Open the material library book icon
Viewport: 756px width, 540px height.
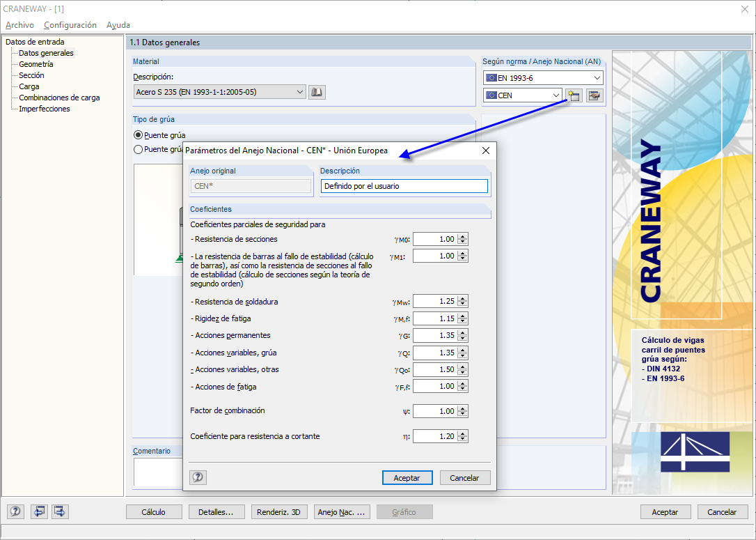coord(317,92)
